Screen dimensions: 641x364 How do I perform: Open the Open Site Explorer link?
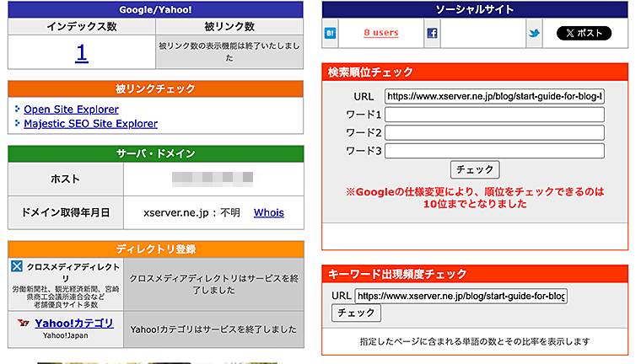(x=71, y=110)
